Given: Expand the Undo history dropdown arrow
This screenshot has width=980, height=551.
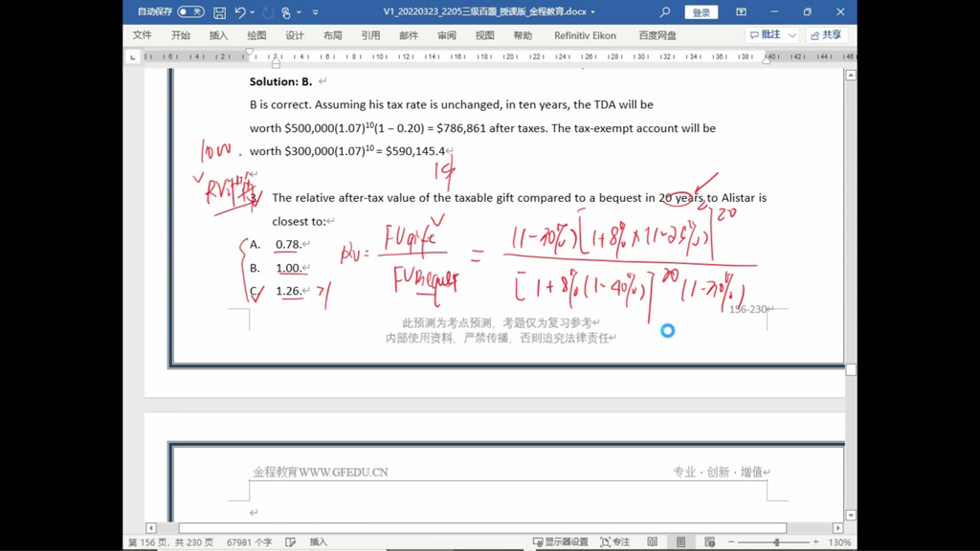Looking at the screenshot, I should click(x=253, y=12).
